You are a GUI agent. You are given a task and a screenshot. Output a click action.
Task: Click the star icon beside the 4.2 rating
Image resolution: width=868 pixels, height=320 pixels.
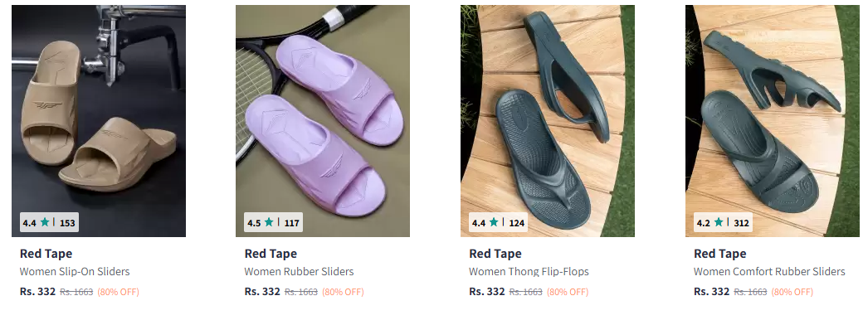click(719, 222)
